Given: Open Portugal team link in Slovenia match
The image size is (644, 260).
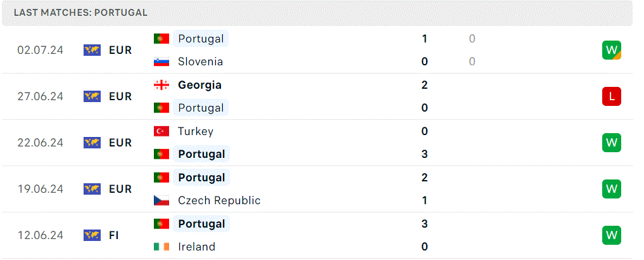Looking at the screenshot, I should point(201,39).
